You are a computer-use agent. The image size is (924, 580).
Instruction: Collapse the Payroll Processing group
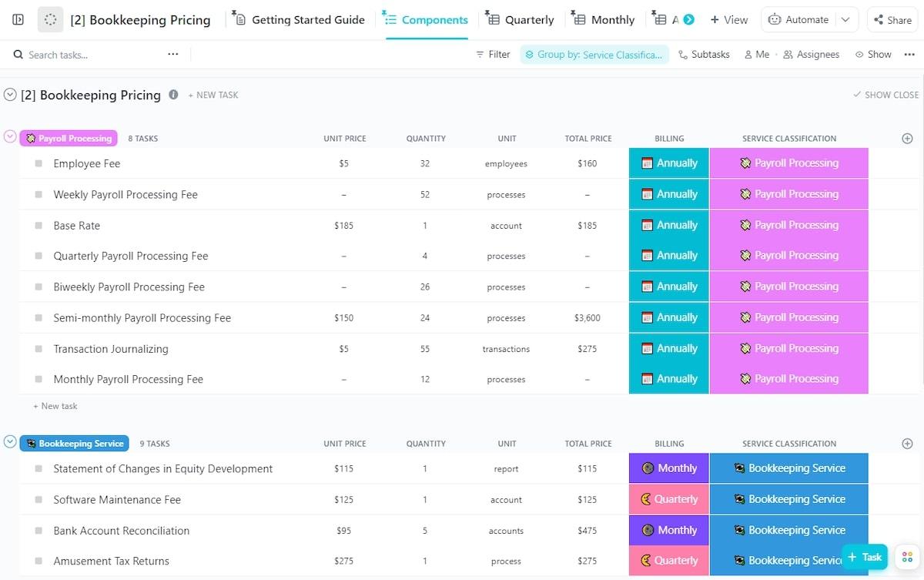point(10,137)
